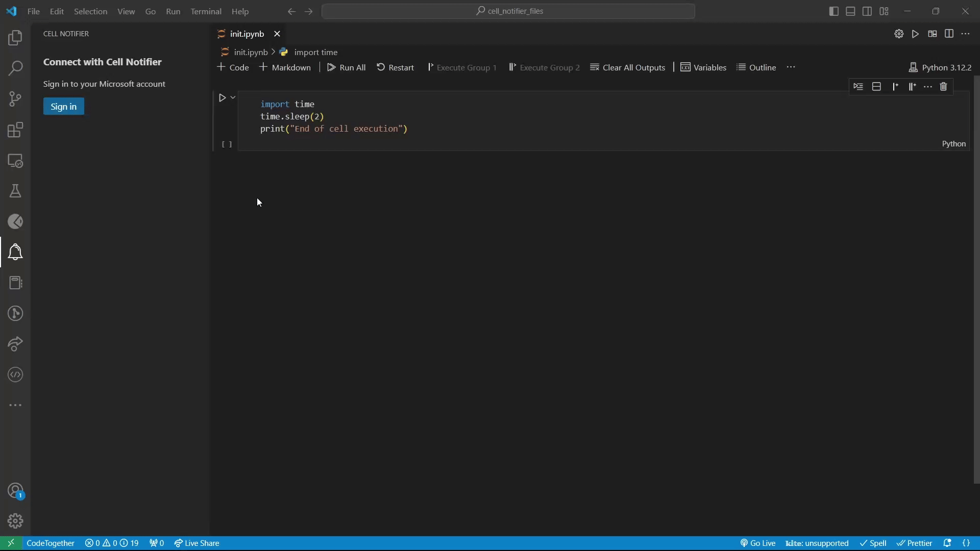Toggle the bottom panel layout button
This screenshot has width=980, height=551.
(850, 11)
